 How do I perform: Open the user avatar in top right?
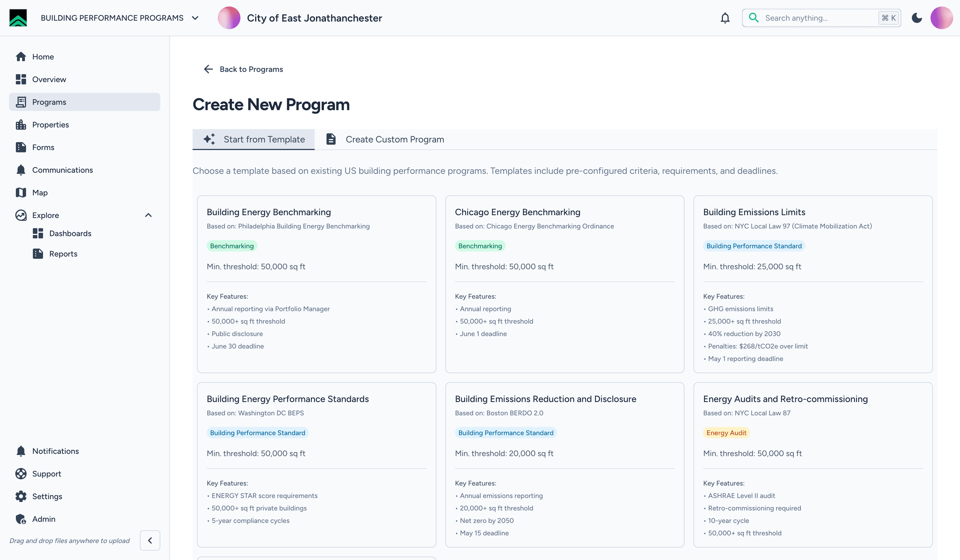click(941, 18)
